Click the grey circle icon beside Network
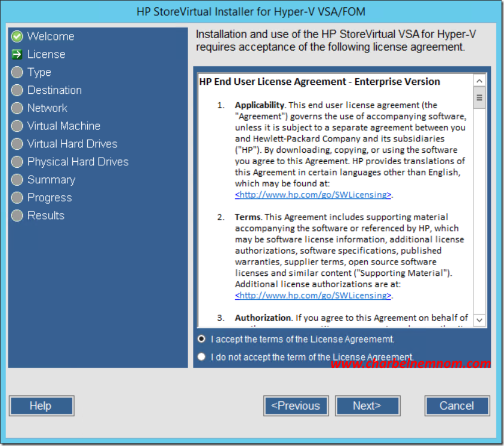This screenshot has width=504, height=446. click(17, 108)
